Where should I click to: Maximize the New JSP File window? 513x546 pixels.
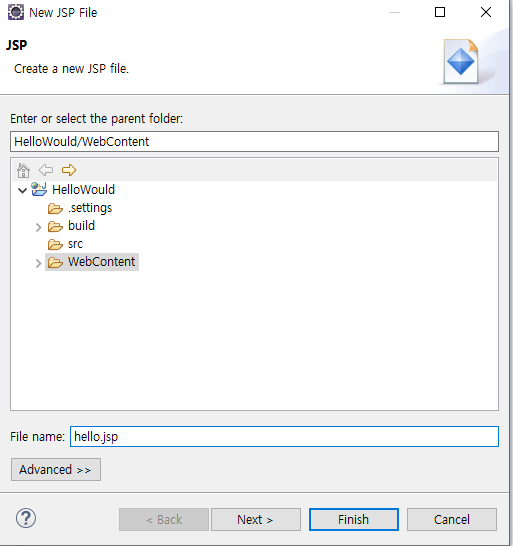(440, 12)
